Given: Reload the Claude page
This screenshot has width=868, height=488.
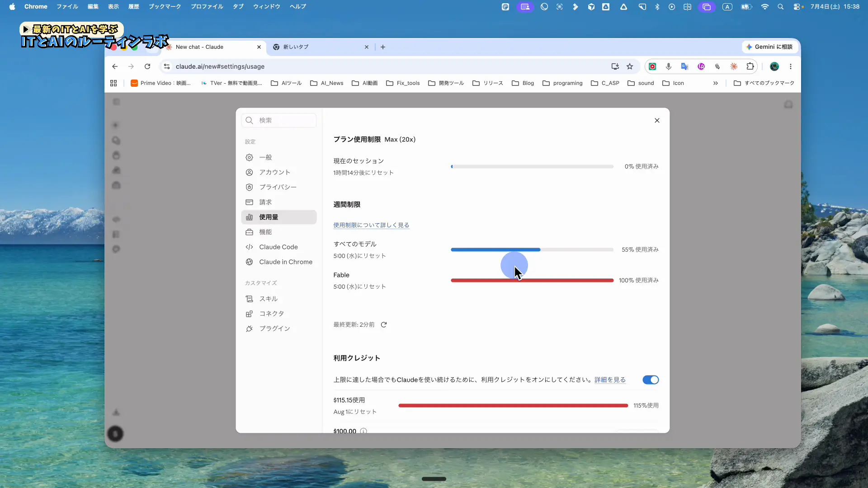Looking at the screenshot, I should 147,66.
